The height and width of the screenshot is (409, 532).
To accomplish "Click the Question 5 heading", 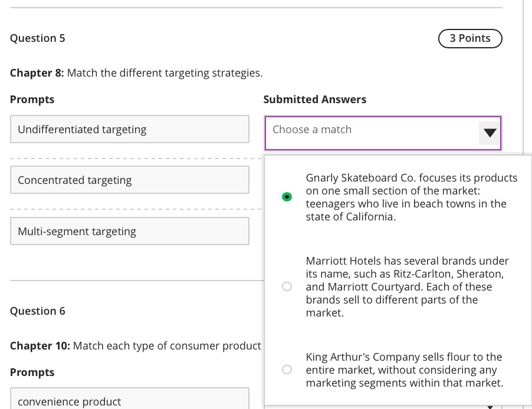I will 38,38.
